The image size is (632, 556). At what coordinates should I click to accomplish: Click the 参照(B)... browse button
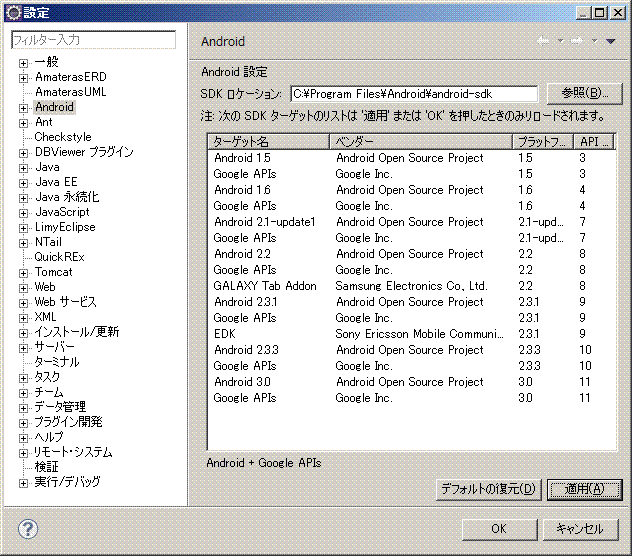coord(584,94)
